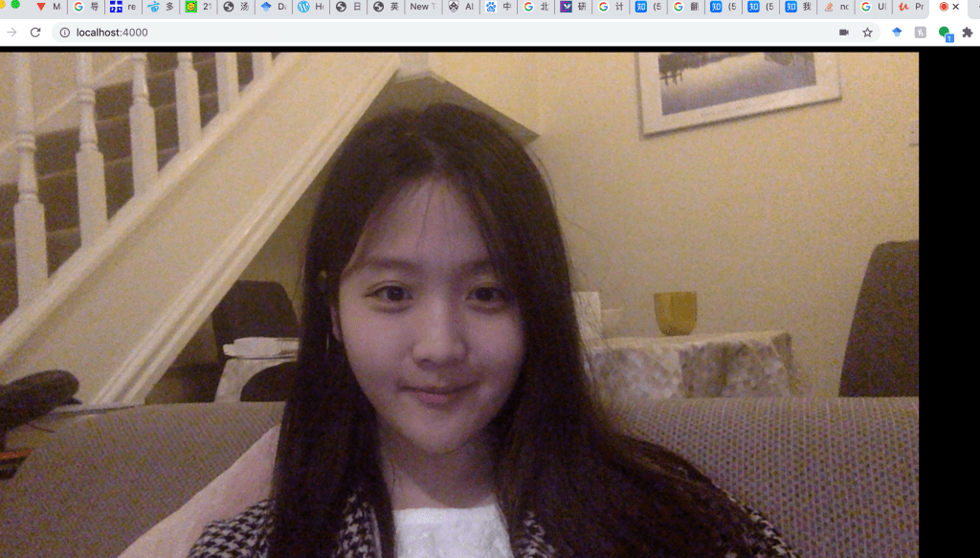Open the tab with red triangle icon
This screenshot has width=980, height=558.
[48, 7]
